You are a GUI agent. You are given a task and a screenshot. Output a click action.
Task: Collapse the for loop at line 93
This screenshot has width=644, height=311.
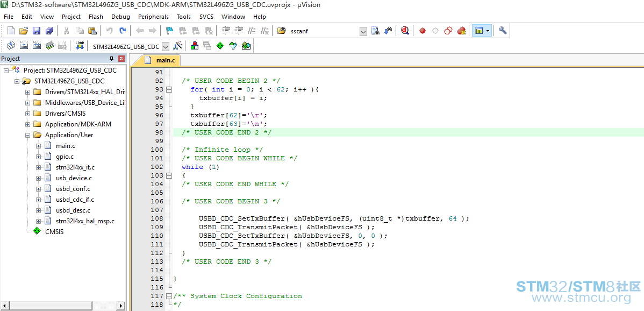169,89
